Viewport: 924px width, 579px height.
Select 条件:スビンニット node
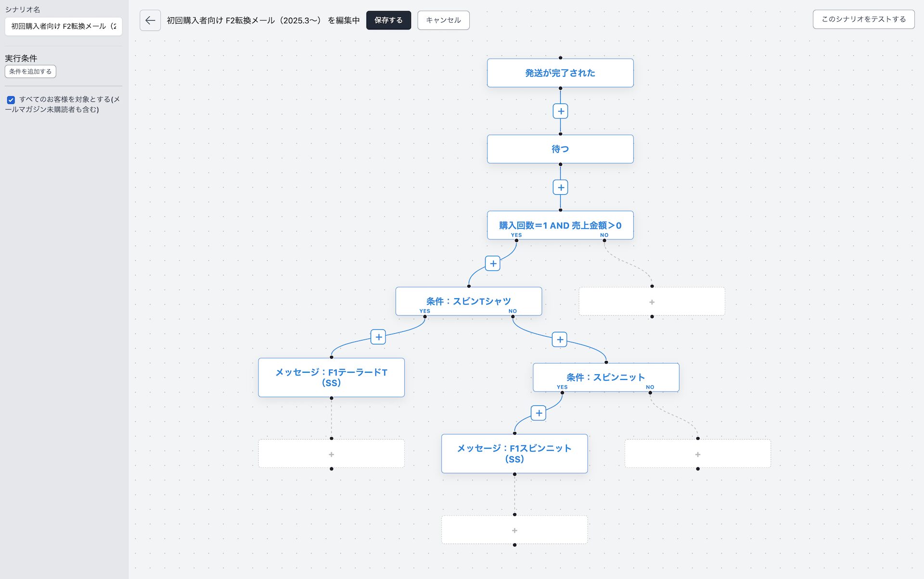[605, 377]
